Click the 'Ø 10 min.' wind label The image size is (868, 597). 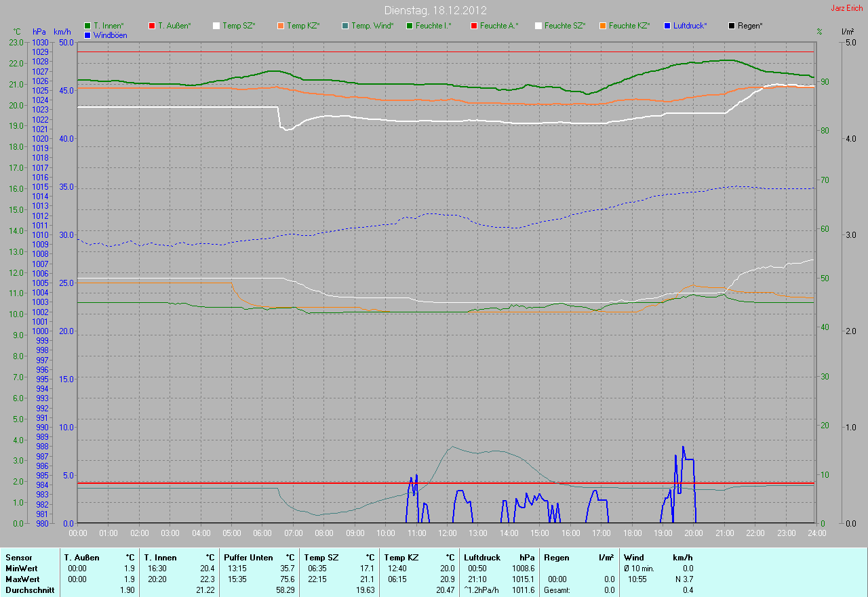[x=639, y=569]
